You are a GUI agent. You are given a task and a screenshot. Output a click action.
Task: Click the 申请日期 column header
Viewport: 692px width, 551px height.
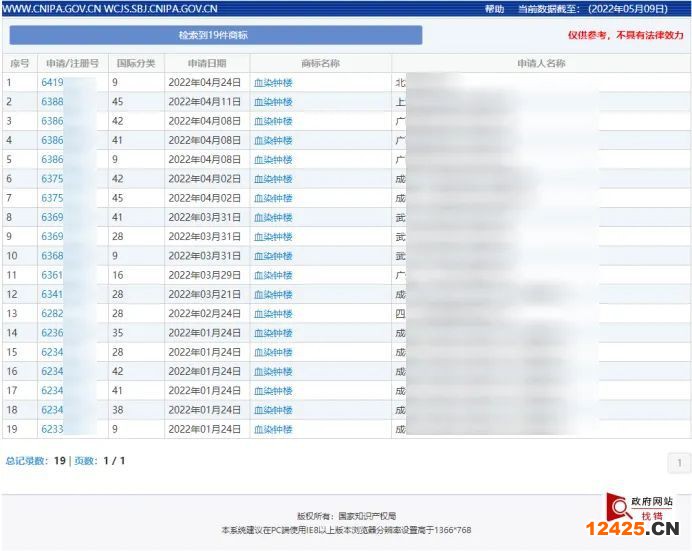click(x=206, y=63)
